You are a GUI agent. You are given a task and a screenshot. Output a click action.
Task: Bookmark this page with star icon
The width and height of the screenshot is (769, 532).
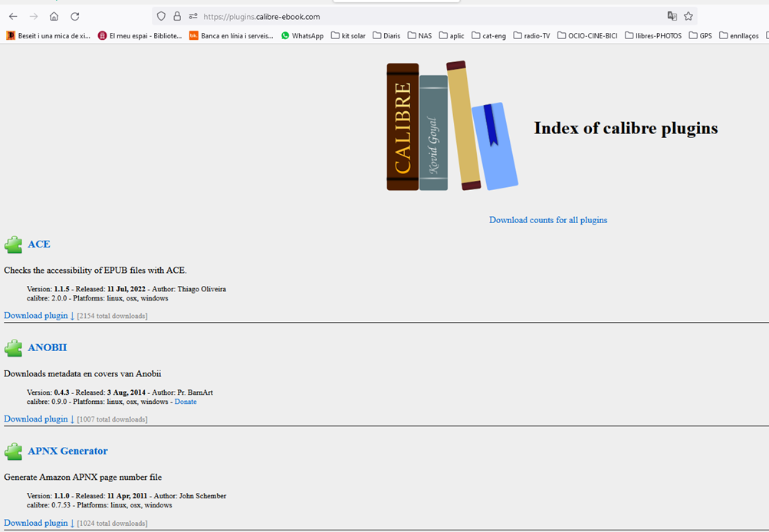(688, 16)
